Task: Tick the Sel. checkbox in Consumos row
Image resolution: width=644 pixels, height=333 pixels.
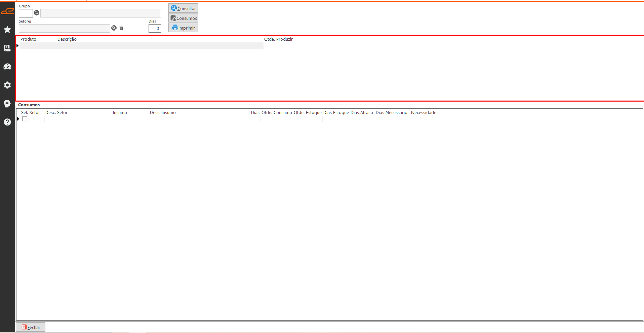Action: [25, 119]
